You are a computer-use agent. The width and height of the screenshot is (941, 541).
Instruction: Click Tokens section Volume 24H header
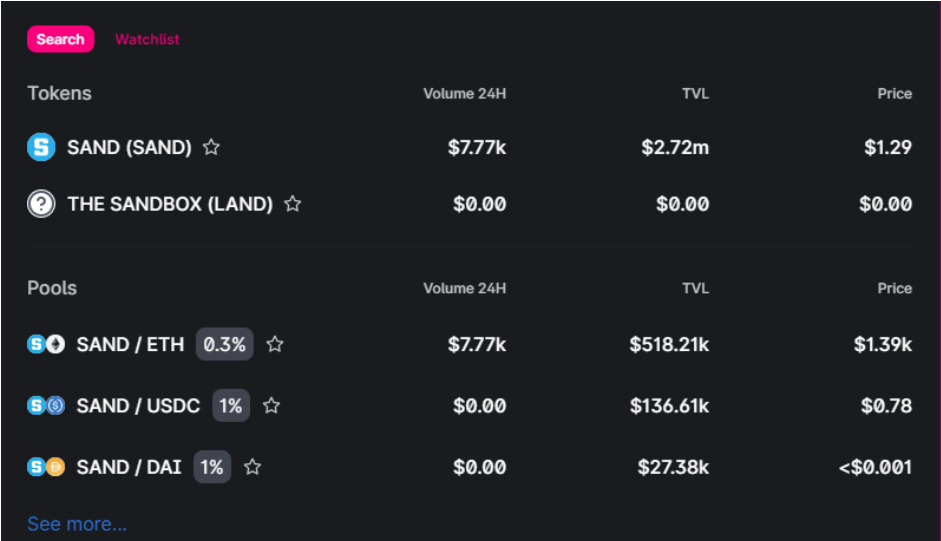click(x=464, y=94)
